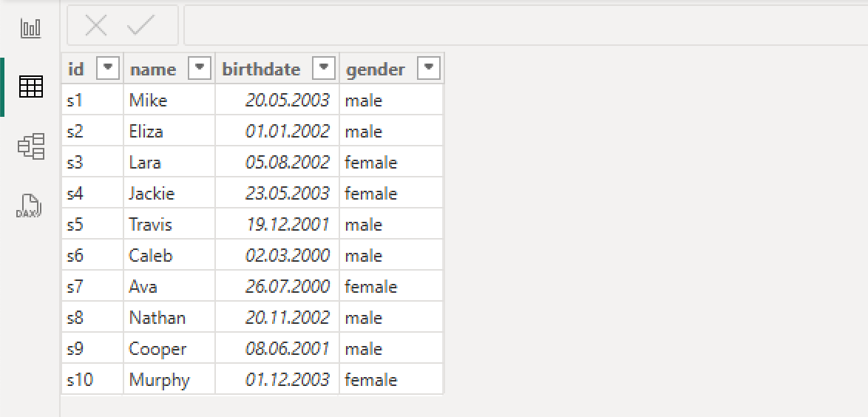The height and width of the screenshot is (417, 868).
Task: Click birthdate 20.11.2002
Action: tap(277, 317)
